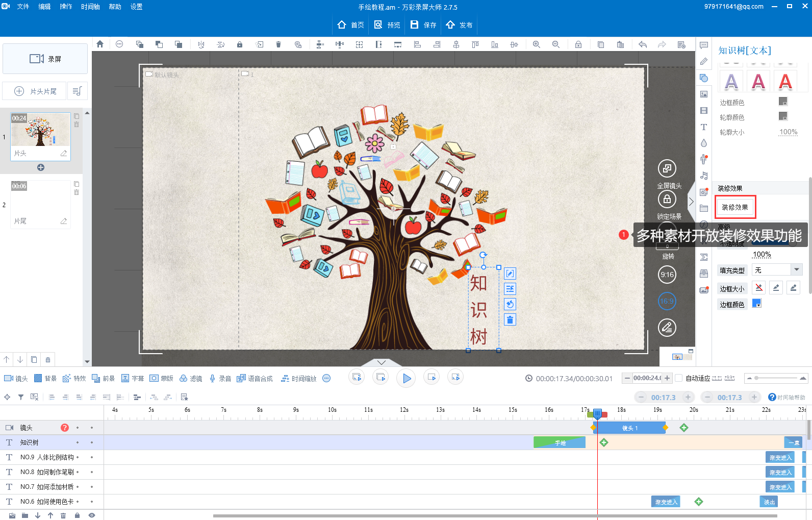The image size is (812, 520).
Task: Select the 9:16 aspect ratio
Action: coord(667,275)
